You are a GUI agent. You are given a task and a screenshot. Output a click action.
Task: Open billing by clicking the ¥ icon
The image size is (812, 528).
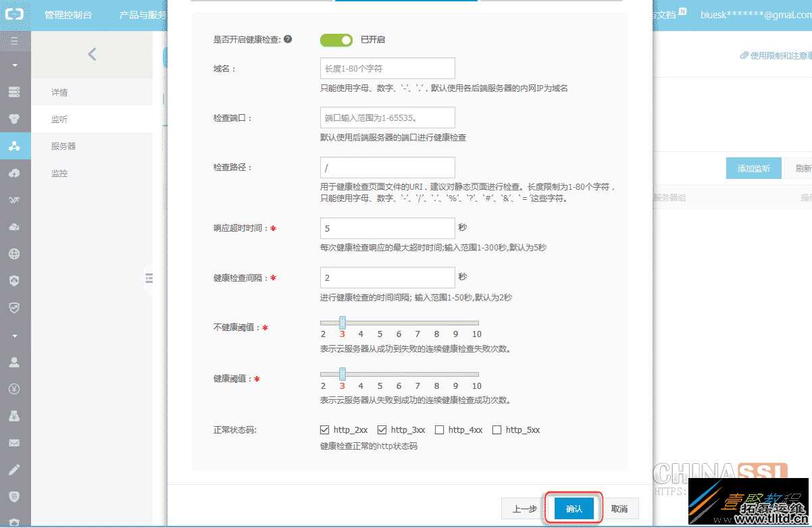pos(15,389)
